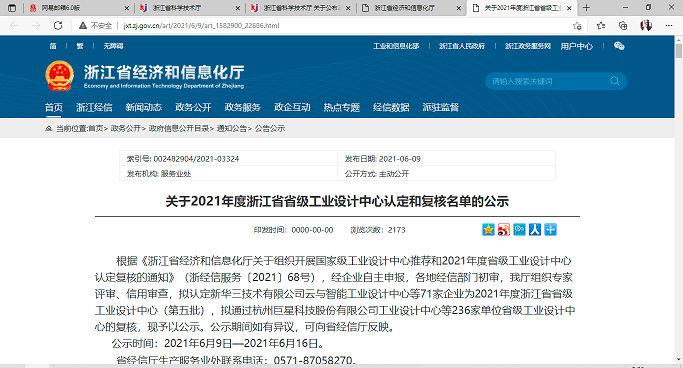The height and width of the screenshot is (368, 683).
Task: Open 无障碍 accessibility mode
Action: point(113,46)
